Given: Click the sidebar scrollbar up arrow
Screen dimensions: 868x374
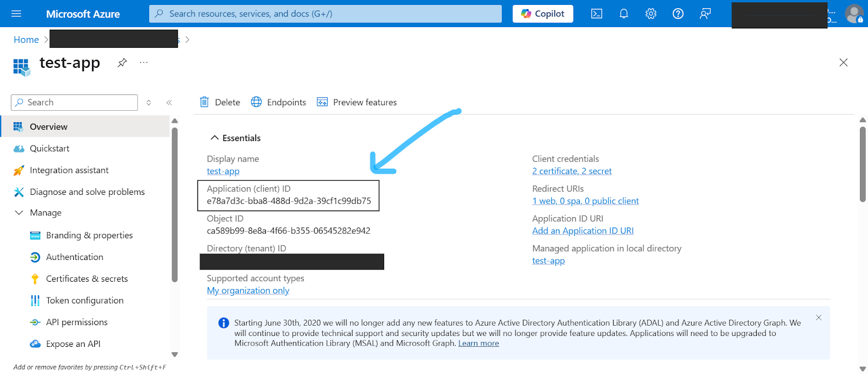Looking at the screenshot, I should [175, 121].
